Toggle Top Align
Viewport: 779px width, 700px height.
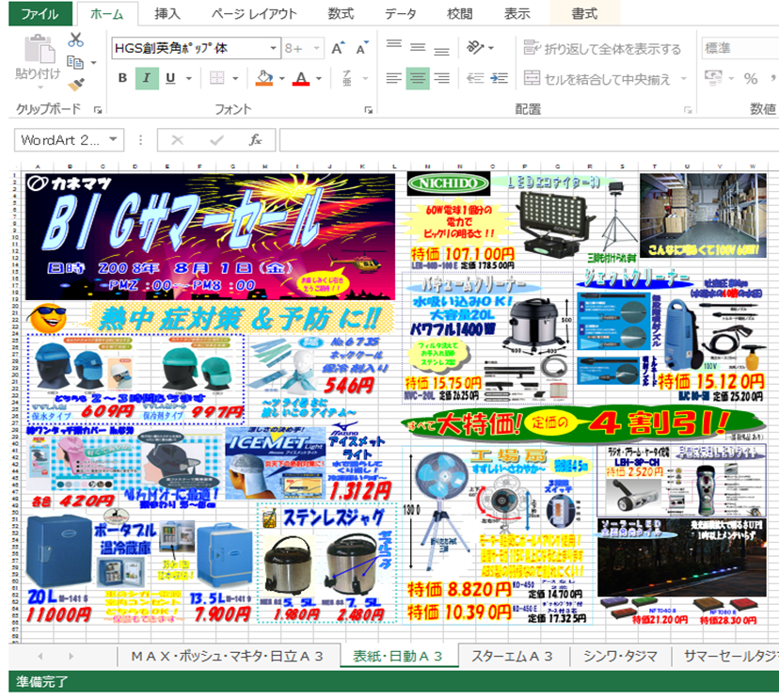[394, 45]
